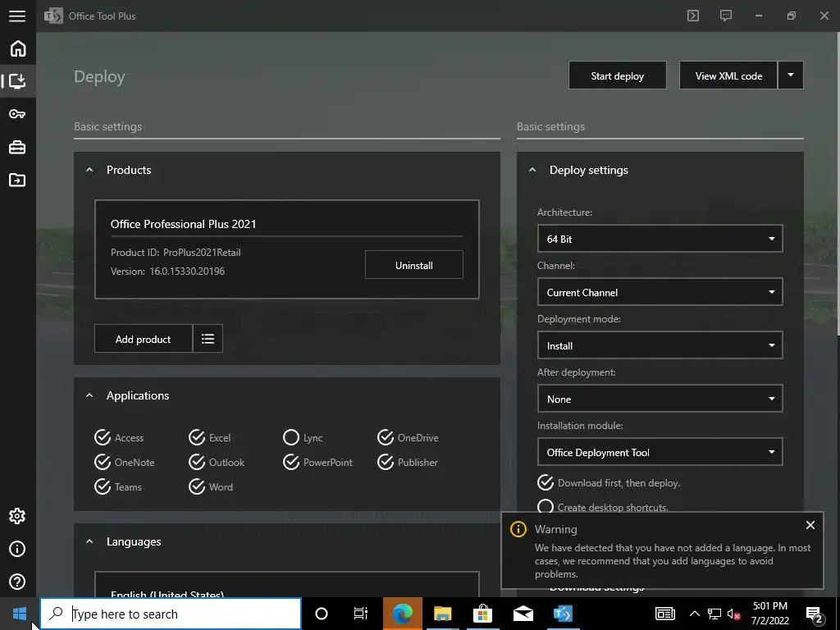The height and width of the screenshot is (630, 840).
Task: Show hidden system tray icons
Action: (694, 614)
